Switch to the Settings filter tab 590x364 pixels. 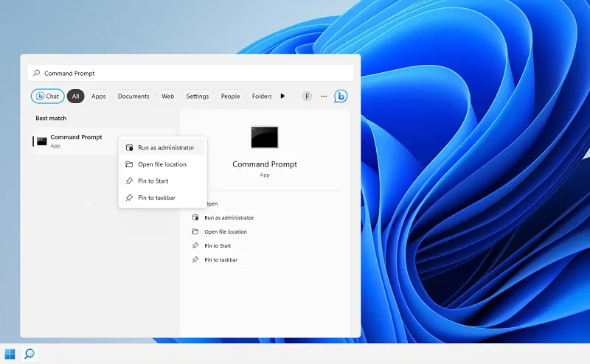(x=198, y=97)
